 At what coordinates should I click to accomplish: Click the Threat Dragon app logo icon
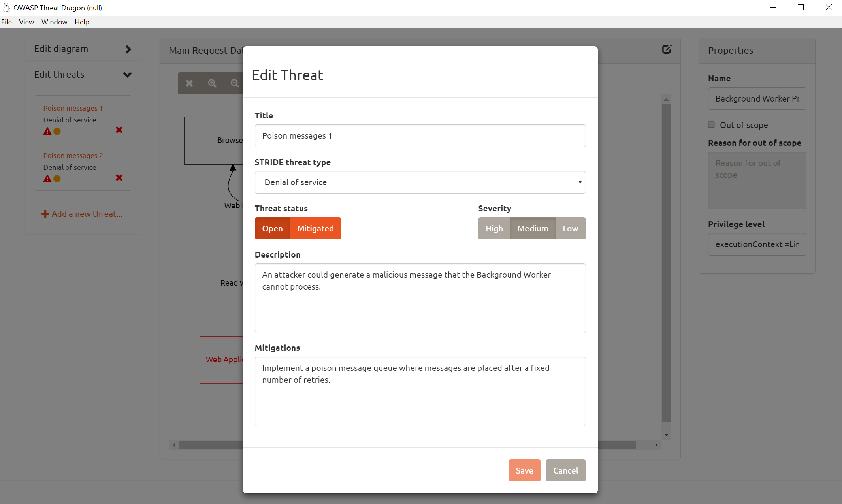coord(6,7)
